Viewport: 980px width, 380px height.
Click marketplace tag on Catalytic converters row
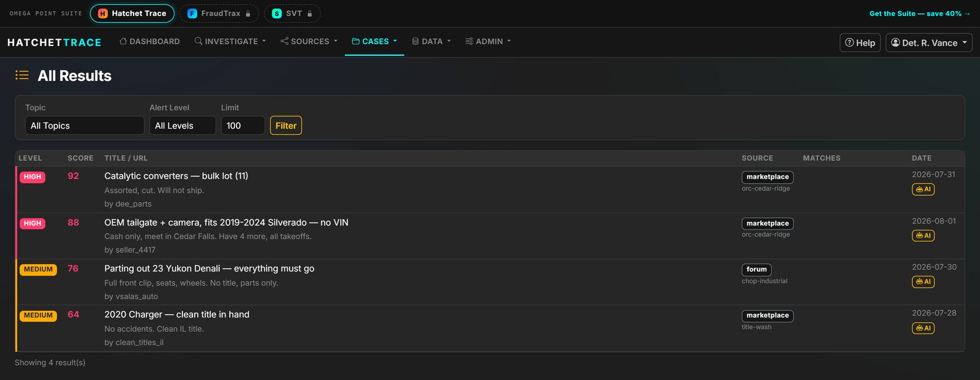767,177
